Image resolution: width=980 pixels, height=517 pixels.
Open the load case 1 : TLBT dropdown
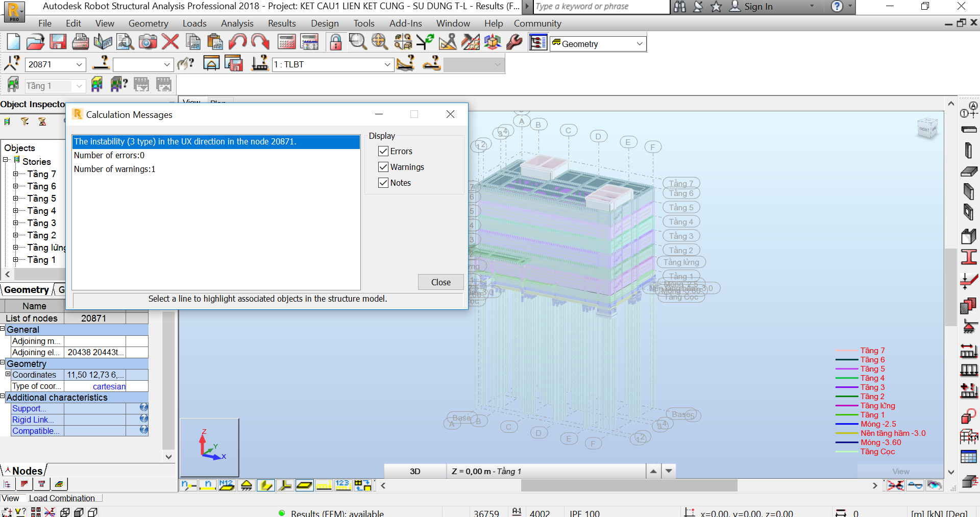pos(387,64)
